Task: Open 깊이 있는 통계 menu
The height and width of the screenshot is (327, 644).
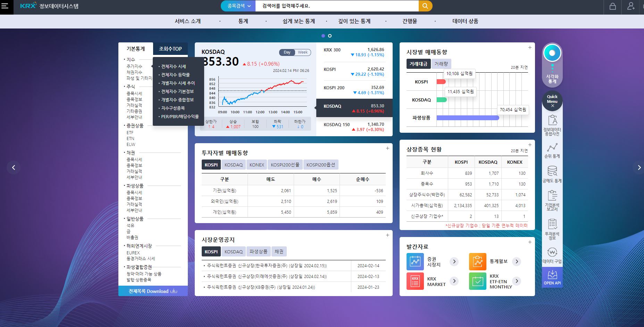Action: click(x=354, y=21)
